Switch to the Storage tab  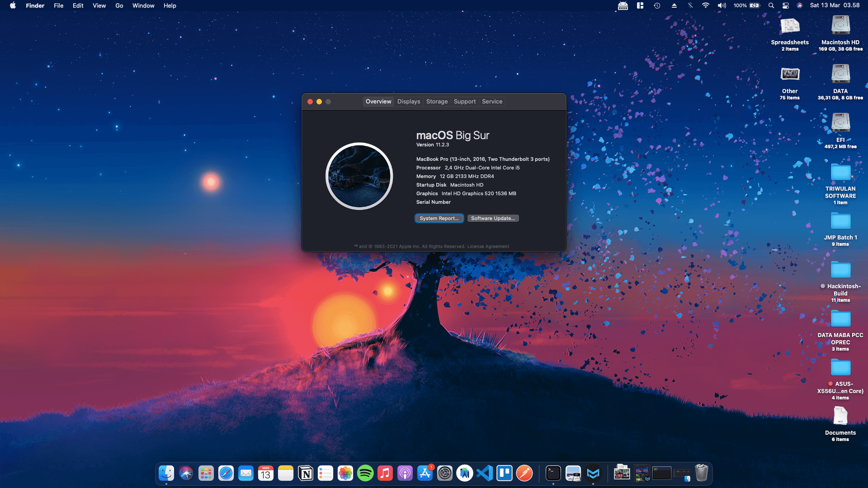(437, 101)
